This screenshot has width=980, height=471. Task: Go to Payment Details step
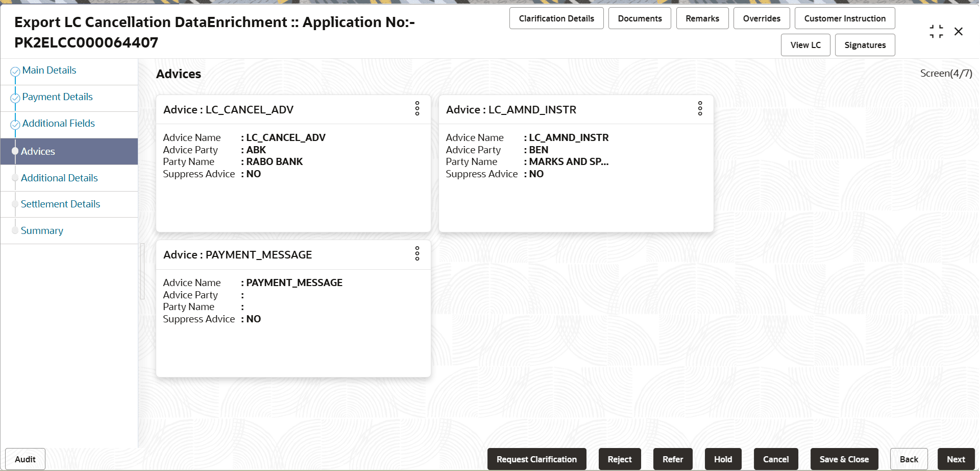[57, 97]
